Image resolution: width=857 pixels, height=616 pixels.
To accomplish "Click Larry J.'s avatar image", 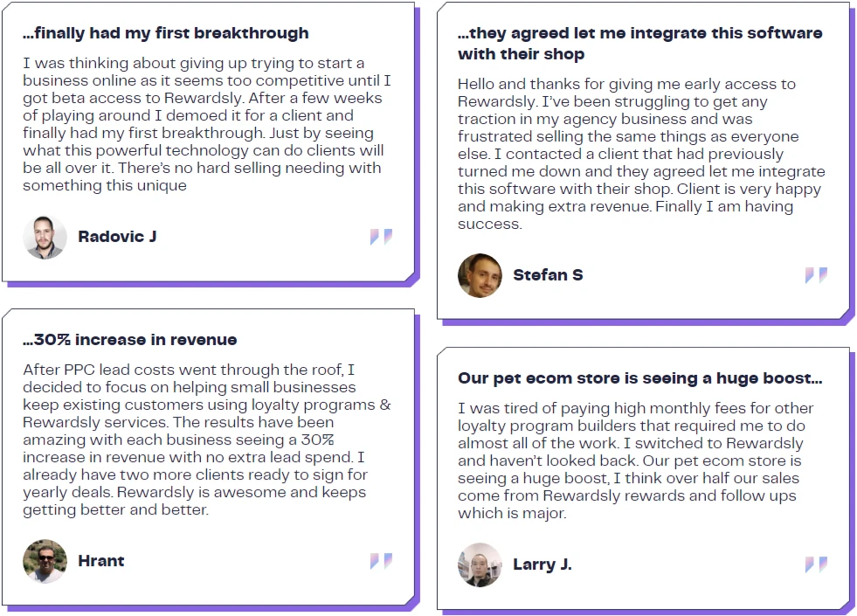I will point(480,564).
